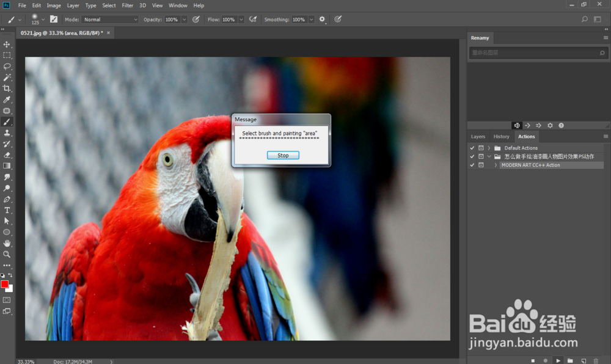Viewport: 611px width, 364px height.
Task: Select the Rectangular Marquee tool
Action: point(7,56)
